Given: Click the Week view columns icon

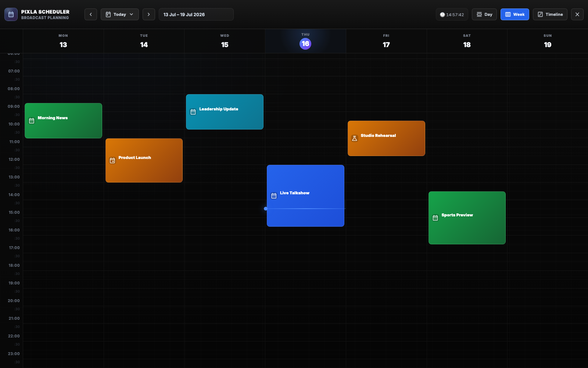Looking at the screenshot, I should 508,14.
